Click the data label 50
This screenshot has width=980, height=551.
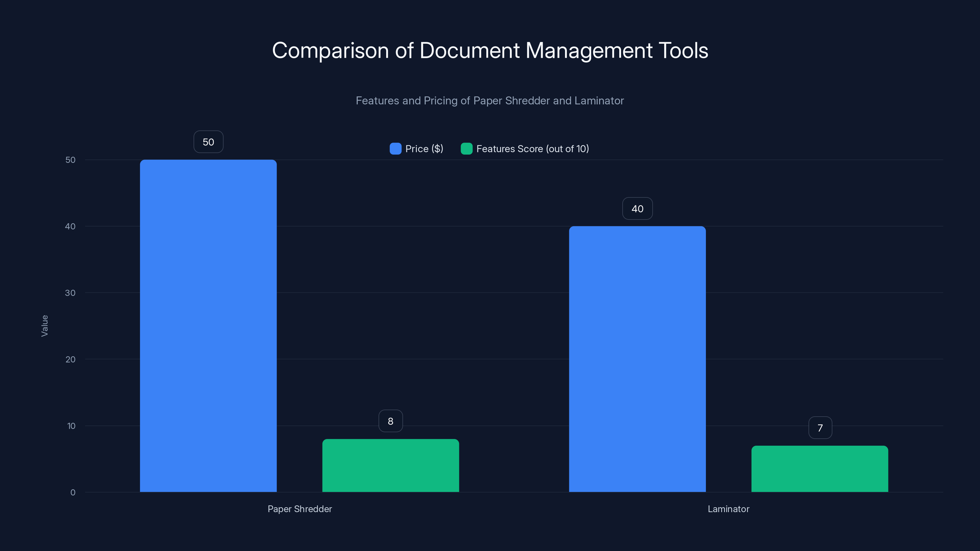click(209, 142)
